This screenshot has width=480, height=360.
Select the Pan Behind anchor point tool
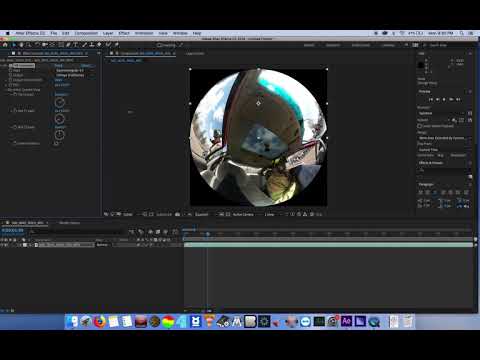[52, 45]
